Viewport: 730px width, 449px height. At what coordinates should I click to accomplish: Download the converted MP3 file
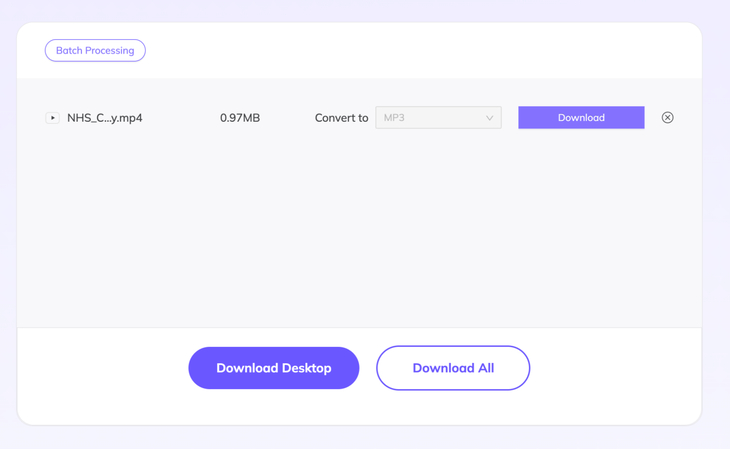pyautogui.click(x=581, y=118)
